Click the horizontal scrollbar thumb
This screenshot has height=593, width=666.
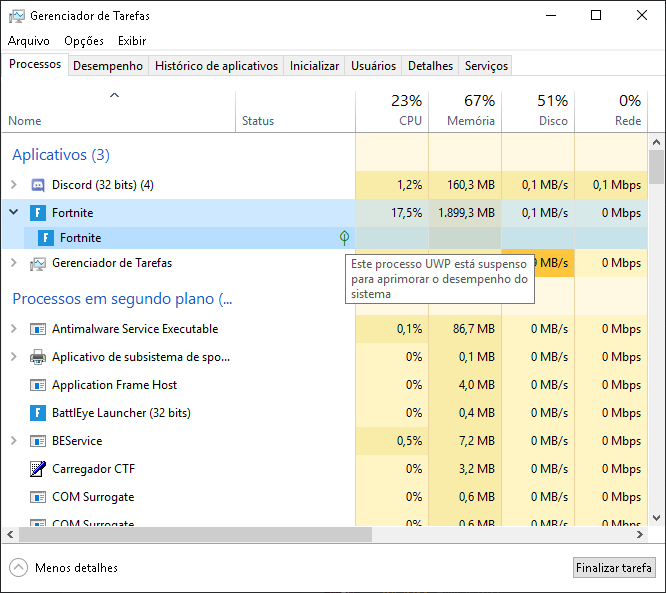click(x=195, y=534)
